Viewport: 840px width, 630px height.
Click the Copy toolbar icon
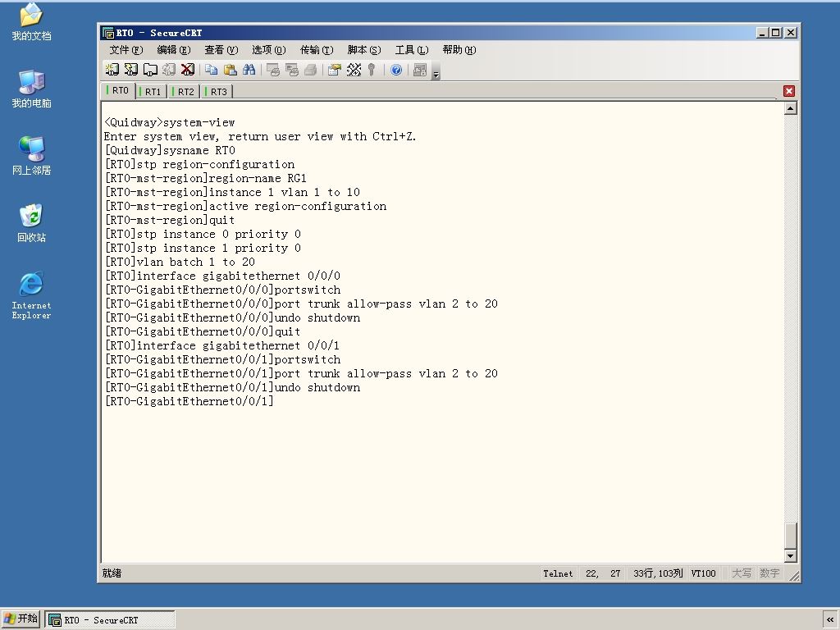point(212,70)
